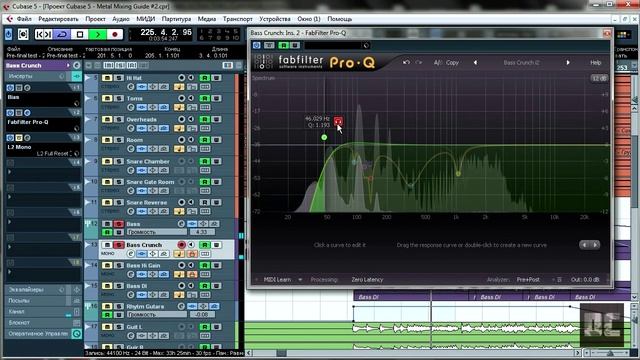
Task: Select next preset in Pro-Q
Action: point(568,62)
